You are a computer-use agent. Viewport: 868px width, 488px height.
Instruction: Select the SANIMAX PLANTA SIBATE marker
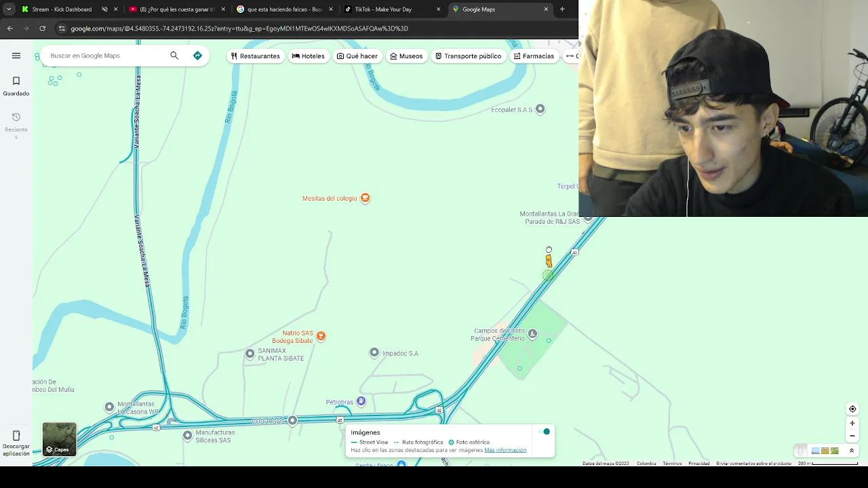(250, 354)
